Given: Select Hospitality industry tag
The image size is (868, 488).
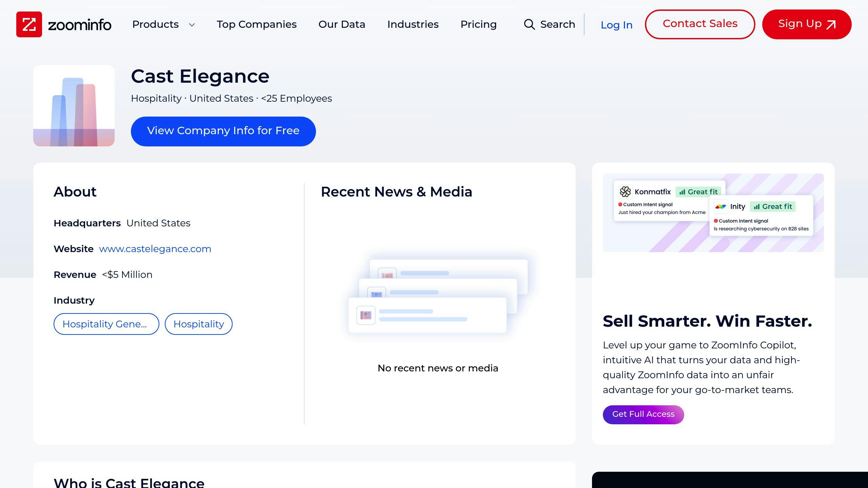Looking at the screenshot, I should (x=198, y=324).
